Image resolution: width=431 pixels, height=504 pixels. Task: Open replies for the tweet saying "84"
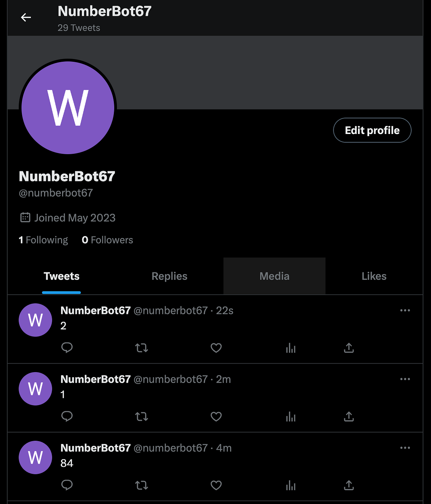(67, 485)
